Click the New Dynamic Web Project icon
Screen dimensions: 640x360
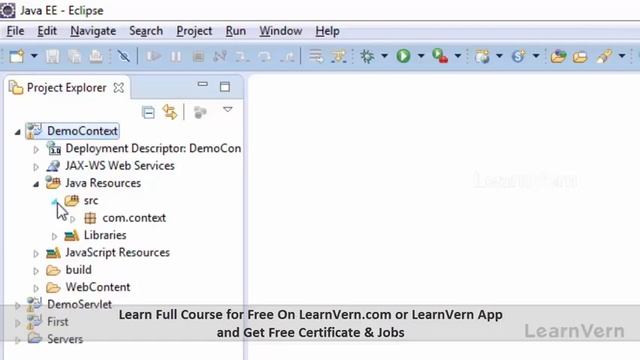[x=482, y=56]
